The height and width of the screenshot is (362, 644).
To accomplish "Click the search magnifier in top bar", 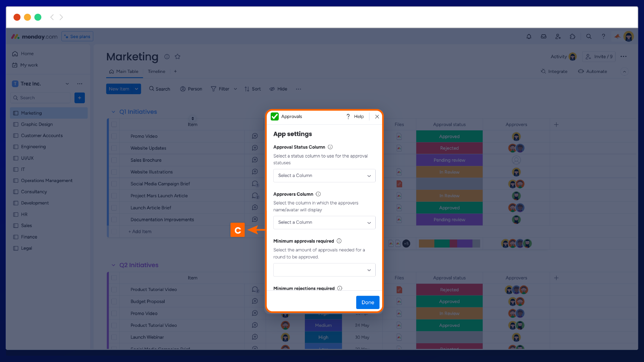I will pyautogui.click(x=589, y=37).
